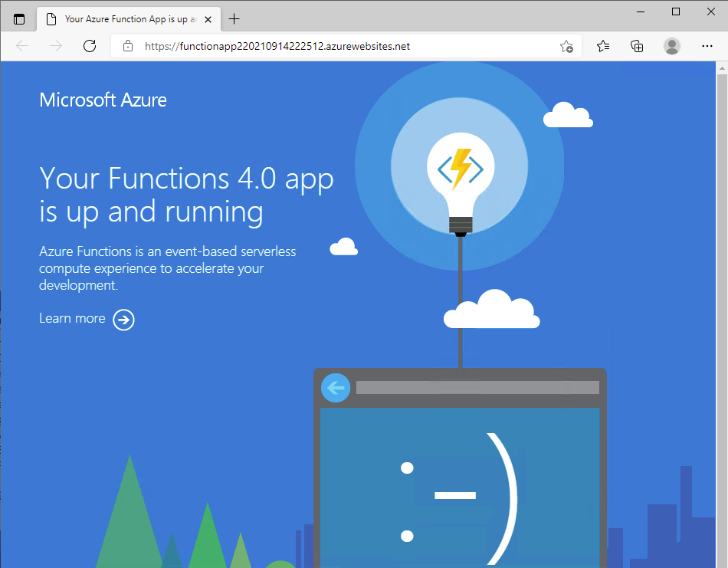Open the browser profile menu
728x568 pixels.
pos(672,46)
